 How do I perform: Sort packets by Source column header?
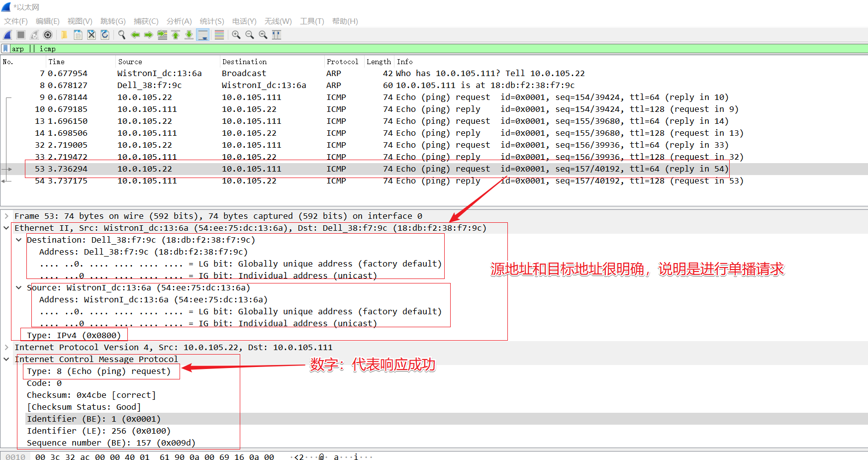click(167, 62)
